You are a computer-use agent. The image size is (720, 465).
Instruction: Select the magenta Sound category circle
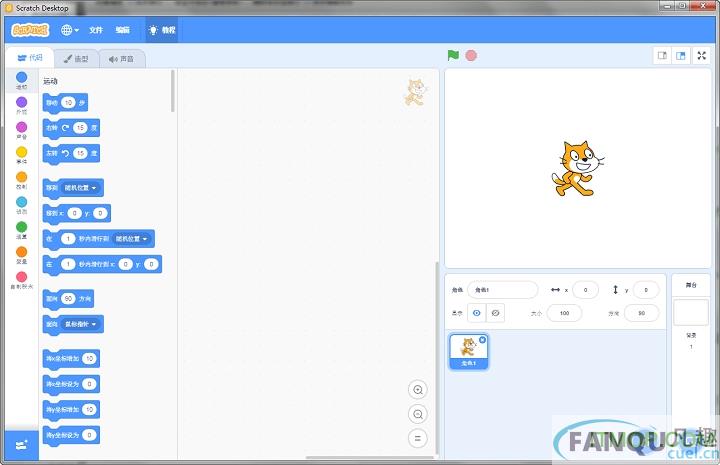[22, 127]
